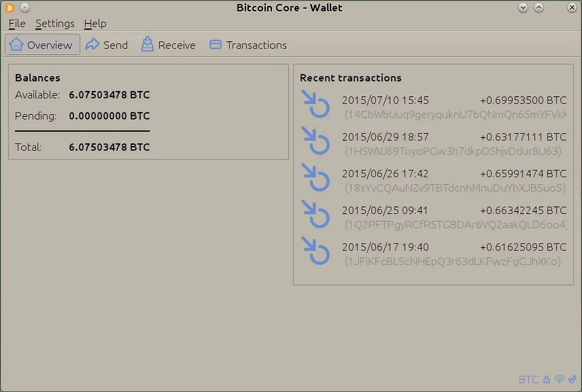Click the +0.66342245 BTC amount
The image size is (582, 392).
523,211
